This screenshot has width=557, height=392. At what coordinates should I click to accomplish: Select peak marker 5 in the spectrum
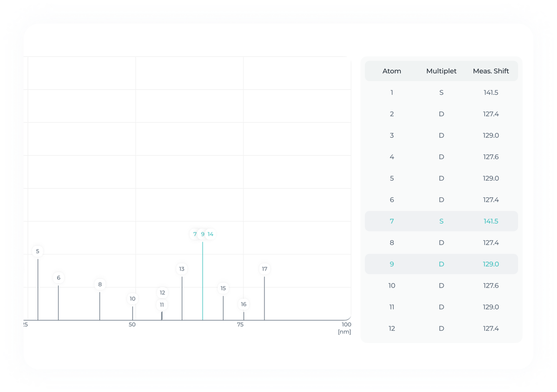[38, 251]
